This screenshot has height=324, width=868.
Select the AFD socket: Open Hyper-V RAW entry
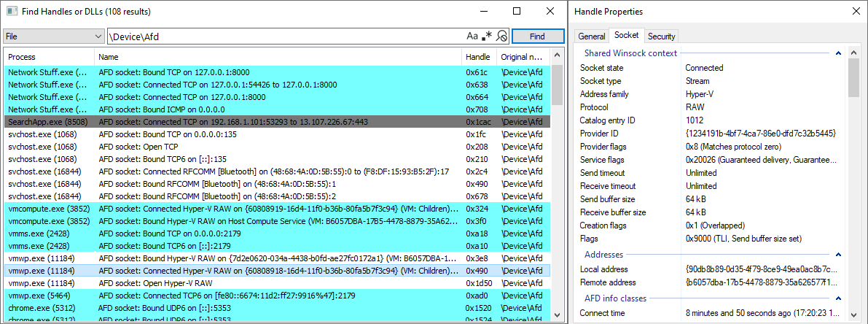coord(277,283)
